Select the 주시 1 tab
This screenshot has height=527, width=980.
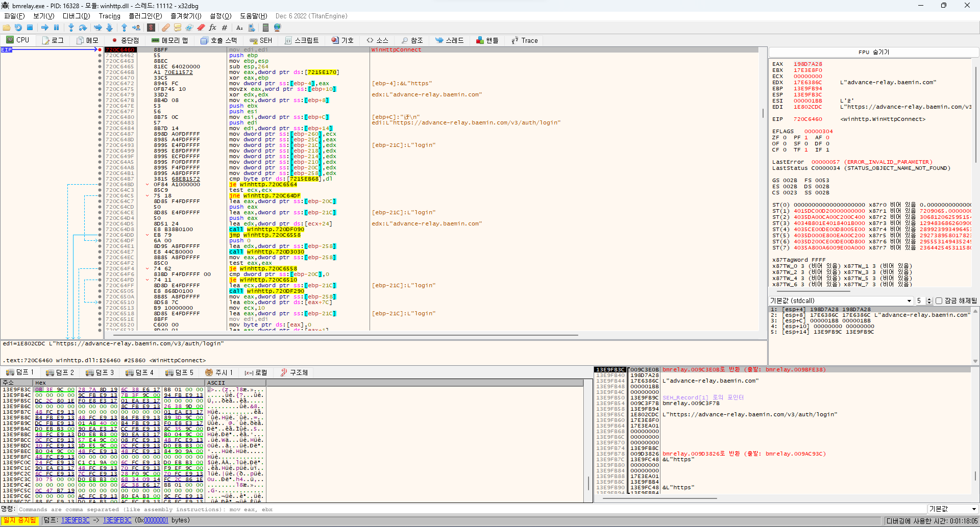[x=219, y=372]
